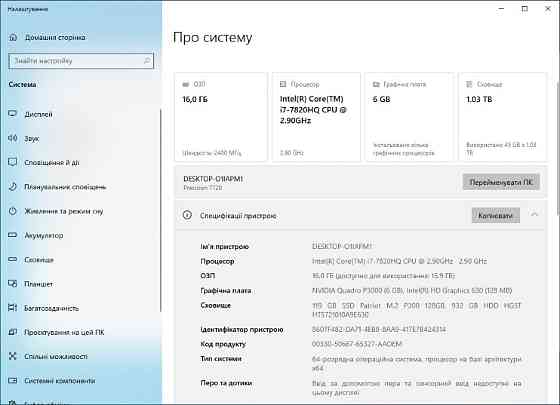Image resolution: width=560 pixels, height=405 pixels.
Task: Click the Перо та дотики label
Action: pyautogui.click(x=226, y=383)
